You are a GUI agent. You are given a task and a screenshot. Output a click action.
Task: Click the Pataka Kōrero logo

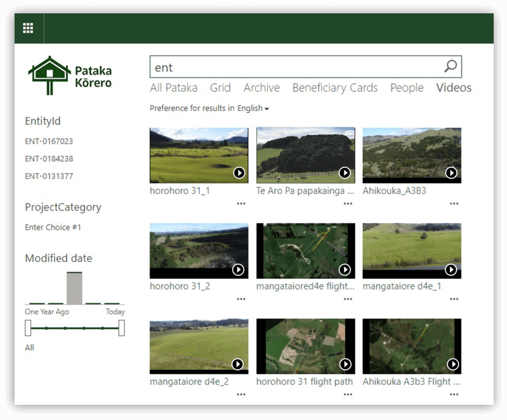[70, 76]
